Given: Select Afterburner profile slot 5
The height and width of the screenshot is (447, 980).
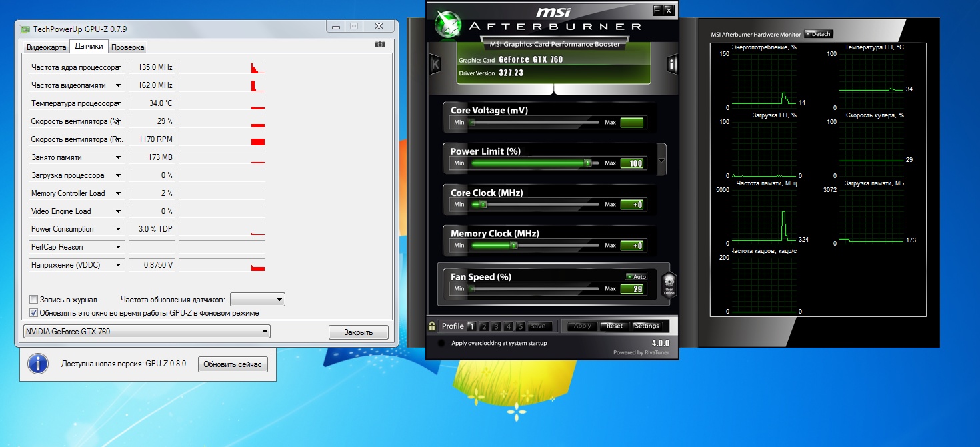Looking at the screenshot, I should (x=521, y=326).
